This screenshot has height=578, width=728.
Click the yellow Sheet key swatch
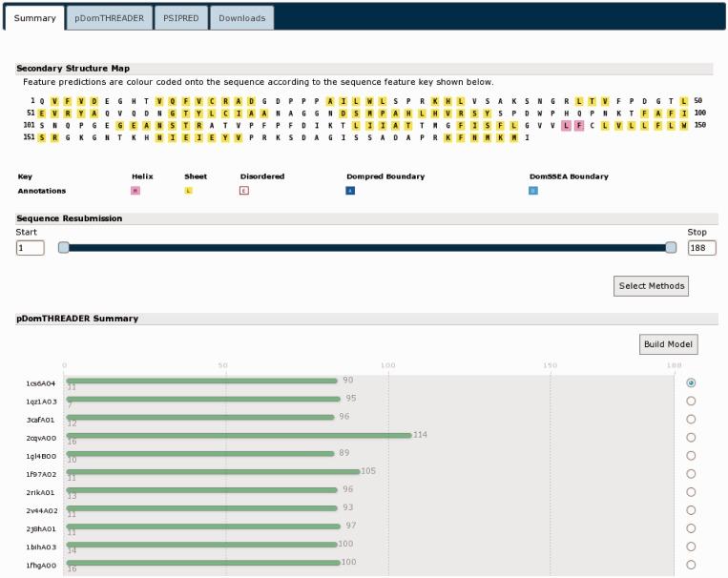(x=188, y=191)
